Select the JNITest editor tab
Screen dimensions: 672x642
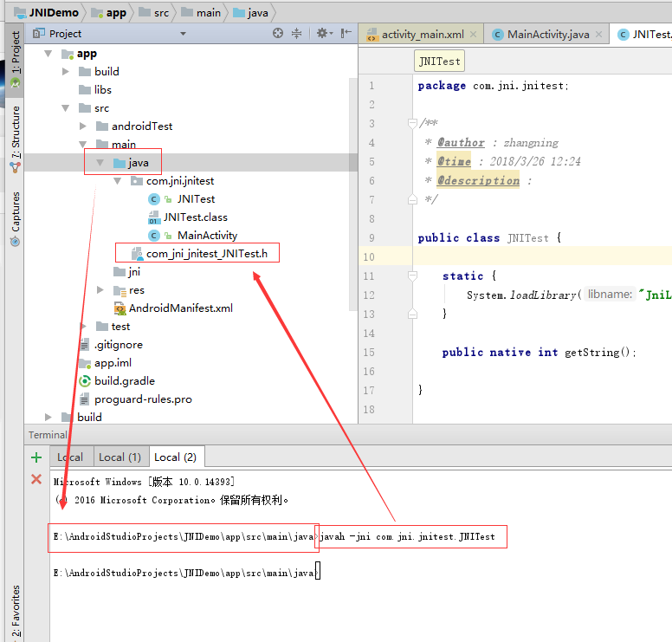pyautogui.click(x=643, y=35)
